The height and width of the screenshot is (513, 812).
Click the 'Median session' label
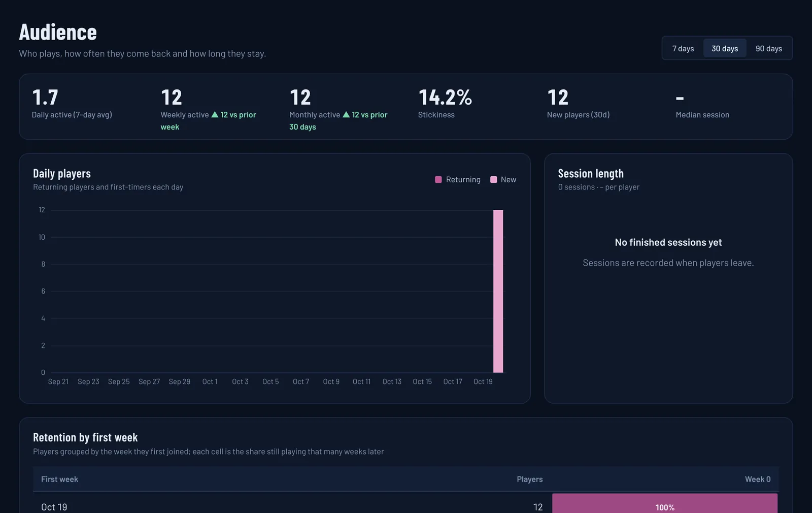pos(702,115)
